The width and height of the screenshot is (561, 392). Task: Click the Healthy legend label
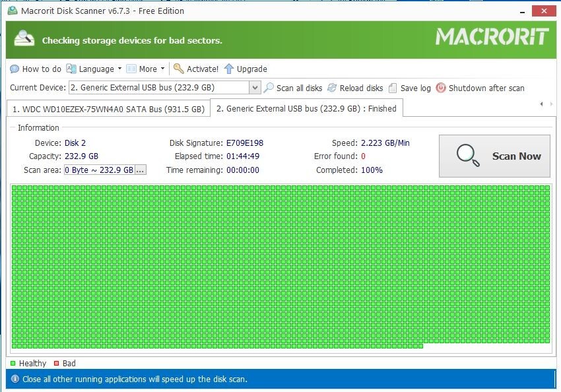pos(32,364)
